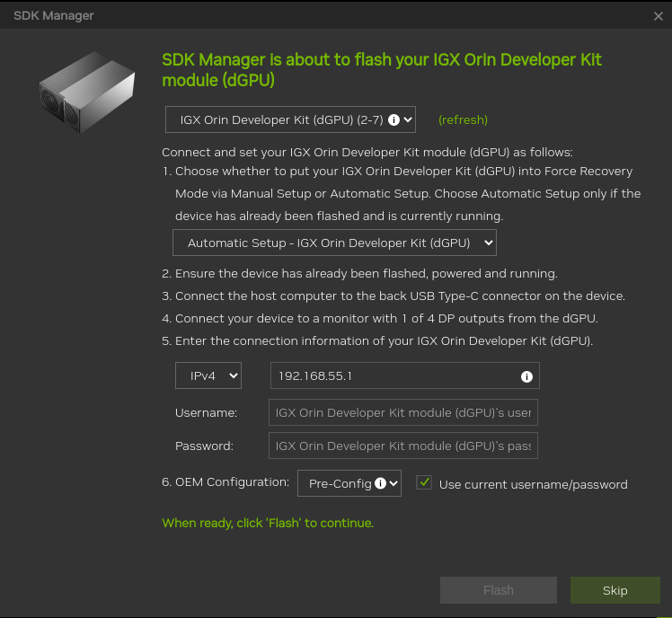This screenshot has width=672, height=618.
Task: Click the '6. OEM Configuration:' label
Action: click(225, 482)
